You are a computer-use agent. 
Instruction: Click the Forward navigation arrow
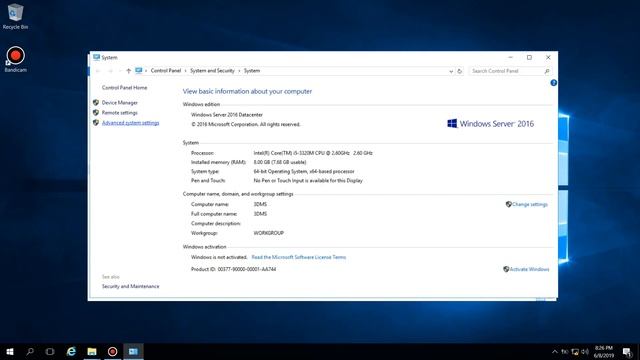click(110, 71)
